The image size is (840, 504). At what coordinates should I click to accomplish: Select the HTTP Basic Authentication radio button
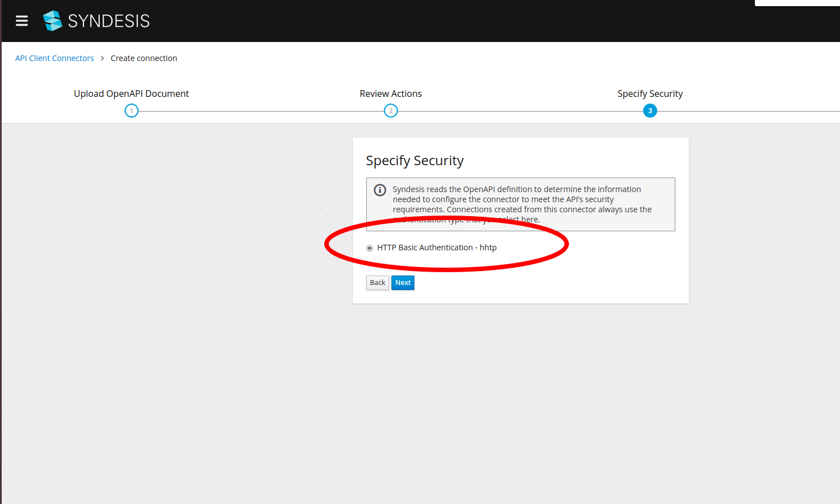pos(370,248)
